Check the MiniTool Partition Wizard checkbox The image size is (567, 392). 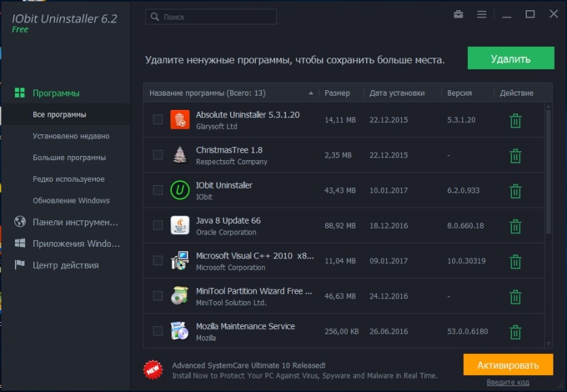click(x=158, y=296)
